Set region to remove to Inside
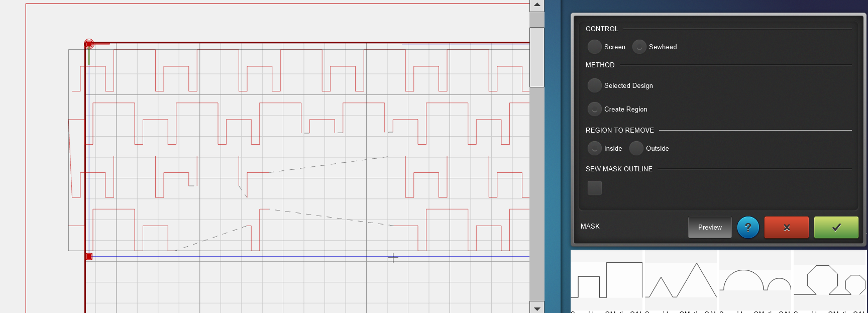The width and height of the screenshot is (868, 313). point(595,148)
